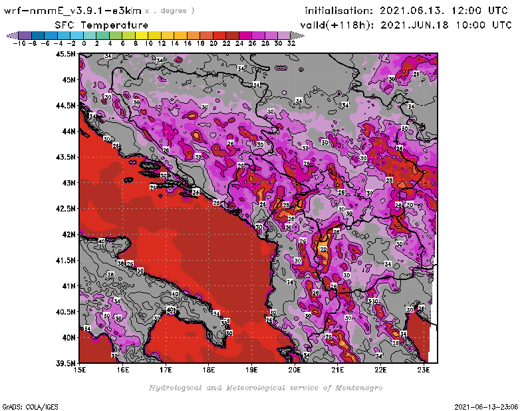532x411 pixels.
Task: Select the purple swatch between -10 and -8
Action: point(24,35)
